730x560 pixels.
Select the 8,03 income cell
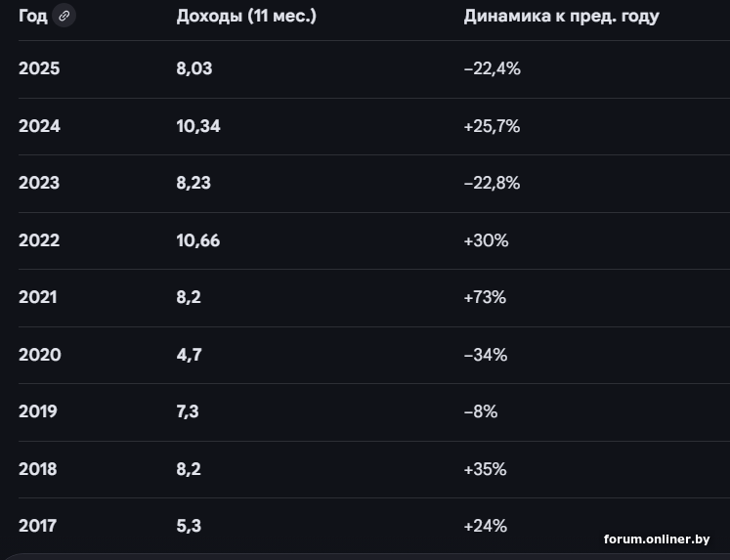click(194, 68)
